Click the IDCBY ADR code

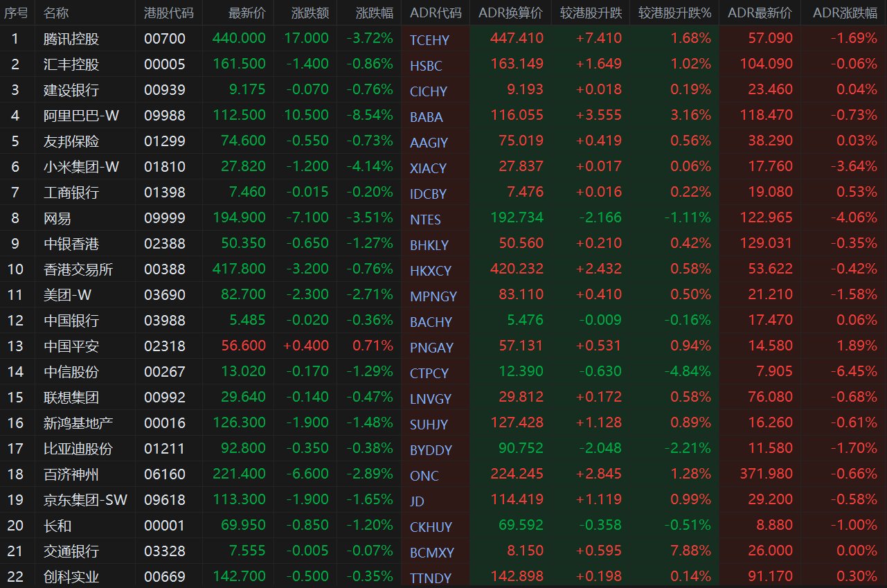pyautogui.click(x=429, y=194)
